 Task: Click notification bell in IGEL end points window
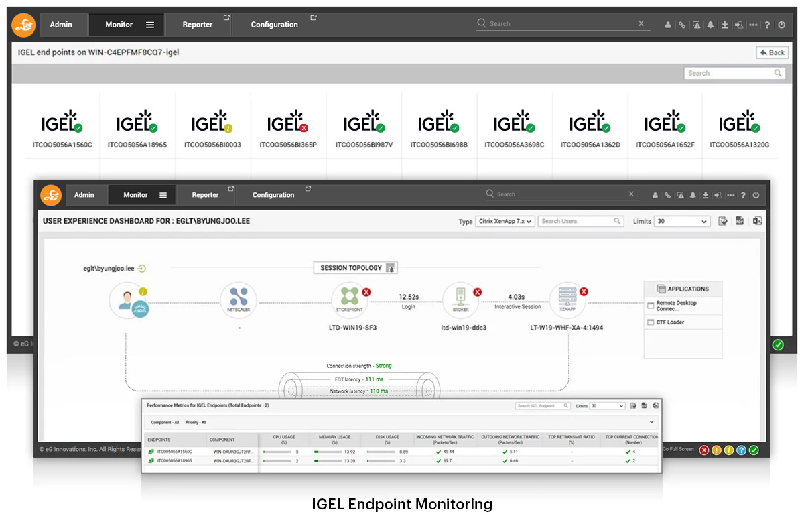(x=710, y=25)
